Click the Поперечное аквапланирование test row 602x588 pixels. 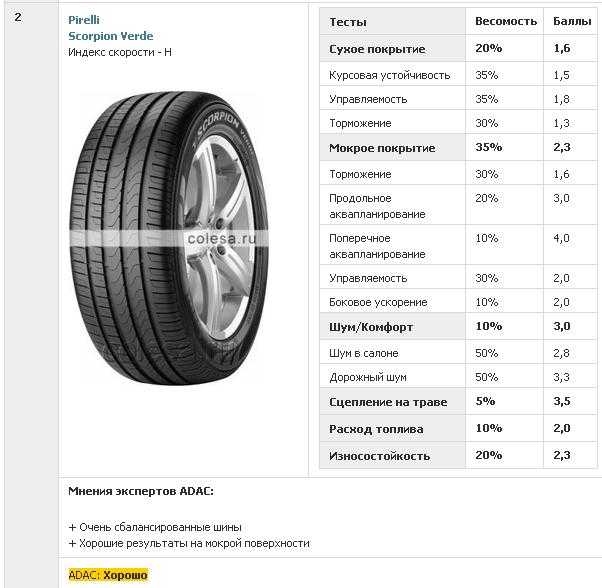click(x=458, y=245)
